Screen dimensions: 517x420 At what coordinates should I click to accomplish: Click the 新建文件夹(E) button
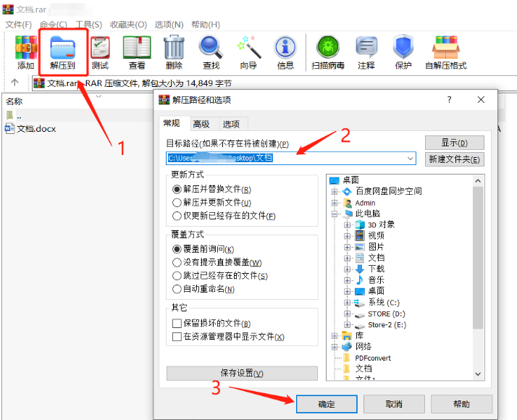454,159
